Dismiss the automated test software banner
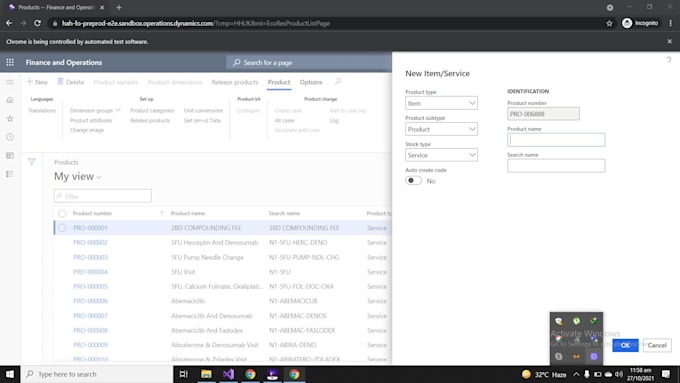The height and width of the screenshot is (383, 680). point(670,41)
